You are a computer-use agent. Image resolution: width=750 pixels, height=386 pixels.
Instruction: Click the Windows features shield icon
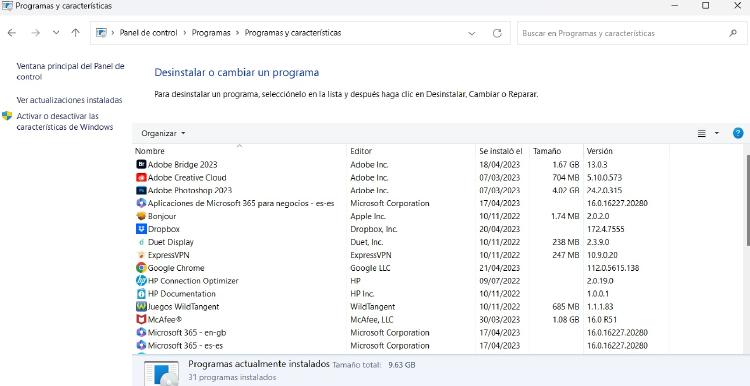pos(7,116)
